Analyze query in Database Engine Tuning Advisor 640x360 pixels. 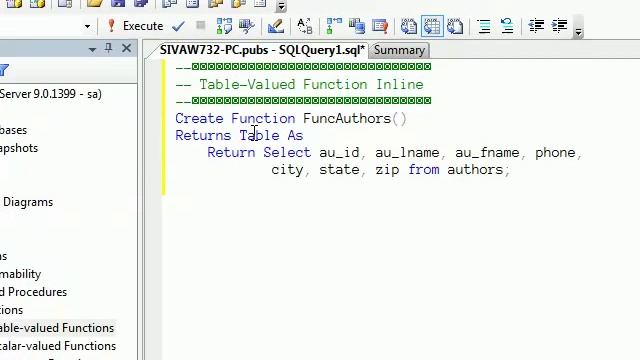click(x=247, y=26)
